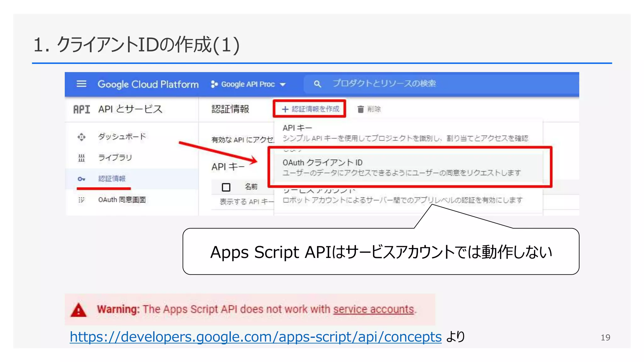Click the delete trash icon

360,109
